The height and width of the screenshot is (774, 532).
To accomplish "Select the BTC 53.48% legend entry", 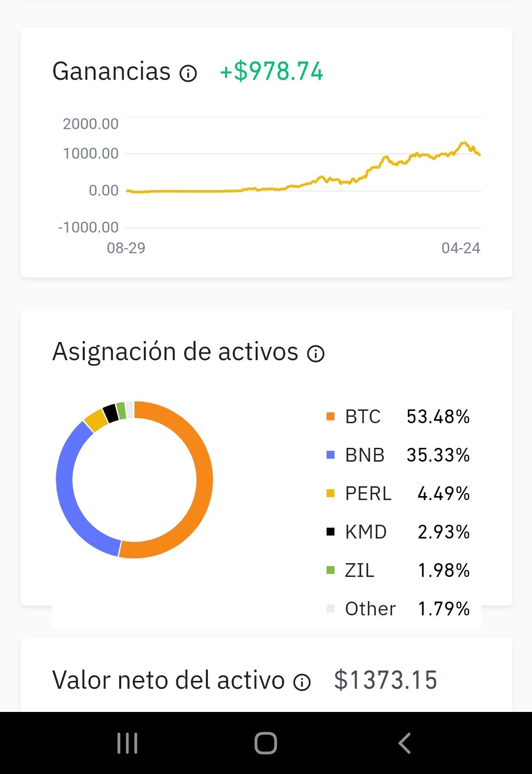I will (x=398, y=417).
